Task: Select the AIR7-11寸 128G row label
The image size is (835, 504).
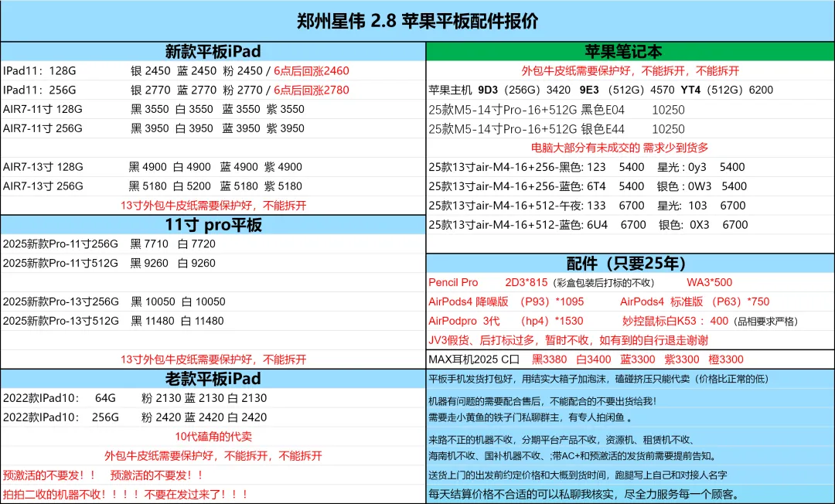Action: 43,109
